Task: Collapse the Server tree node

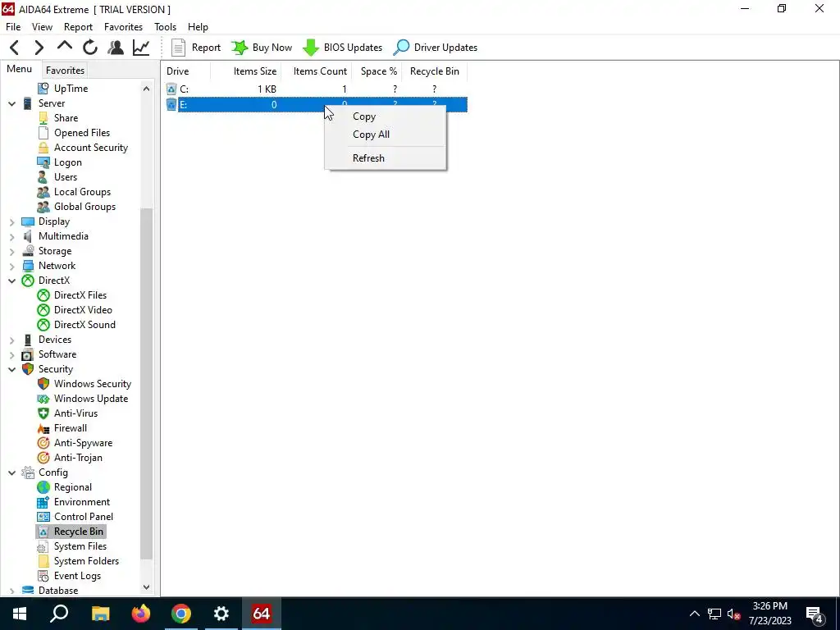Action: tap(11, 103)
